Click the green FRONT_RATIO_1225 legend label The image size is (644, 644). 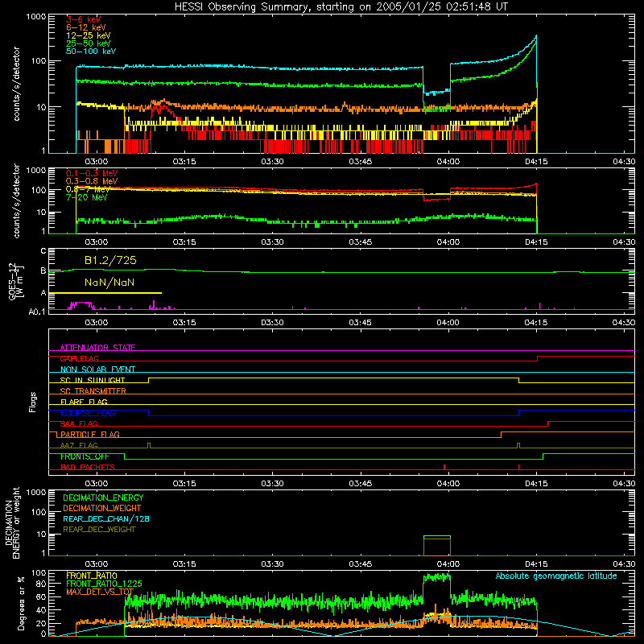104,584
